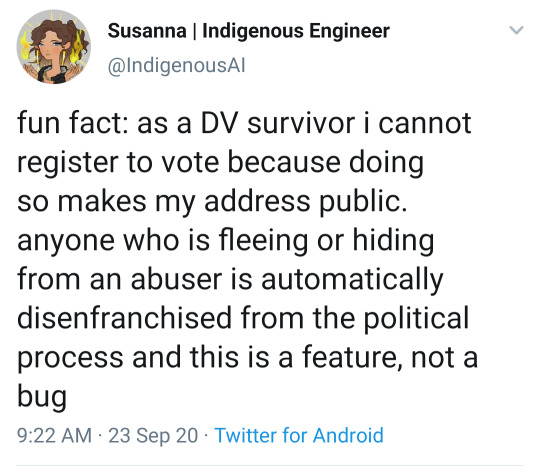Click the words "address public" in the tweet

click(x=306, y=202)
